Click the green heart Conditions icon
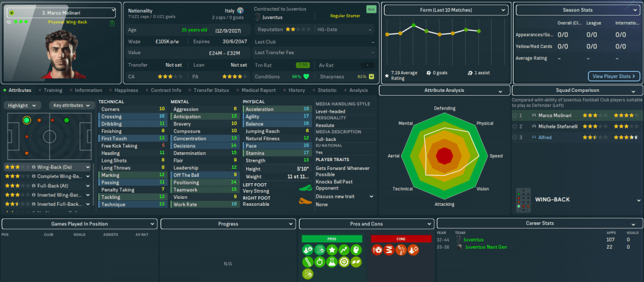The image size is (644, 282). 306,77
